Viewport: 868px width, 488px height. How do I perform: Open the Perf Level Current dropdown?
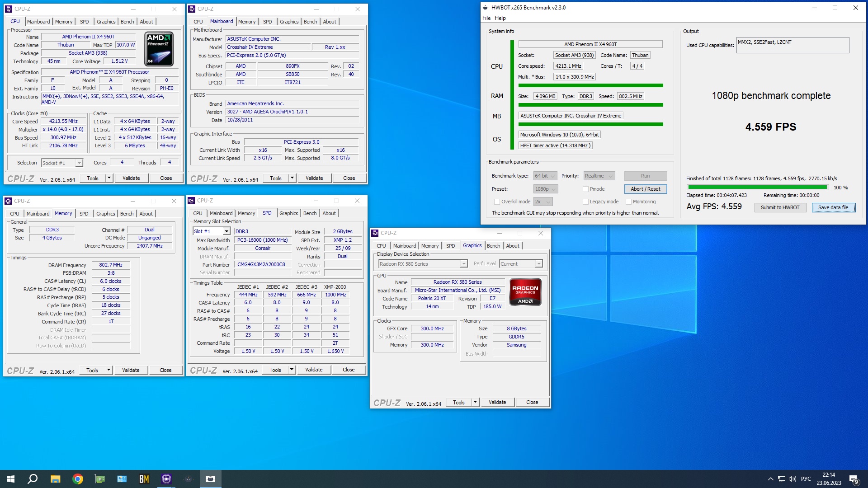[x=521, y=264]
